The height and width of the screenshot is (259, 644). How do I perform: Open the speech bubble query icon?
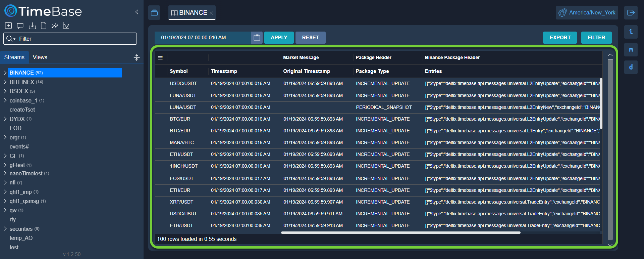pyautogui.click(x=20, y=26)
